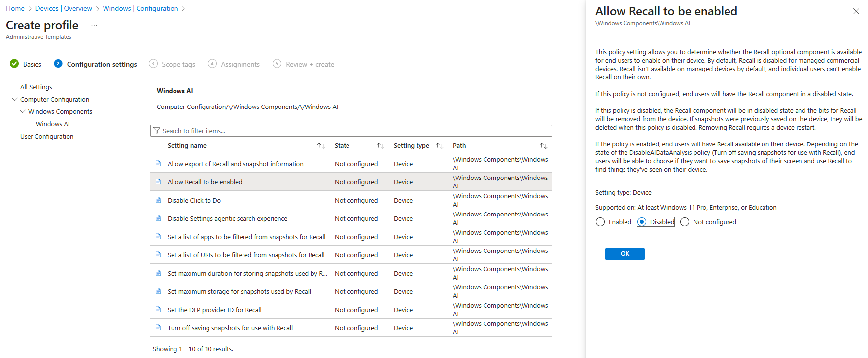The image size is (868, 358).
Task: Click the sort arrows on Setting type column
Action: point(439,146)
